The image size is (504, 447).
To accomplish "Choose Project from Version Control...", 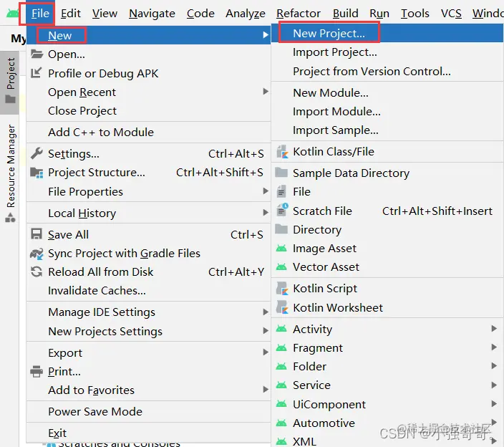I will pyautogui.click(x=387, y=71).
